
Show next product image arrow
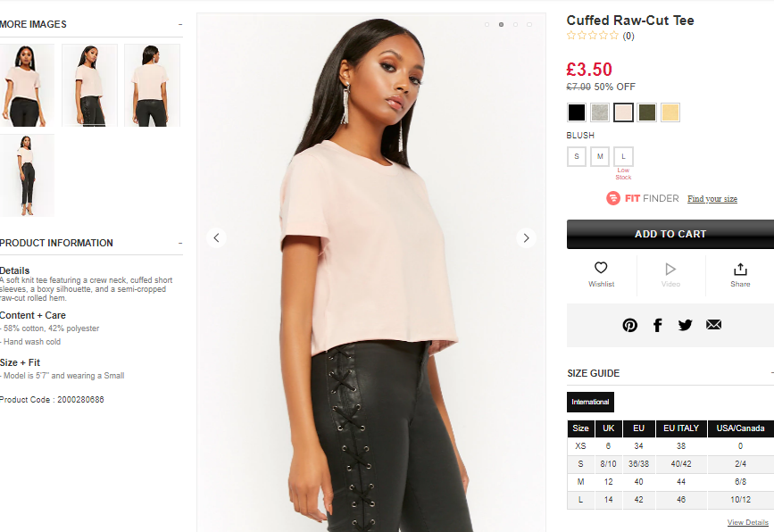(x=526, y=237)
